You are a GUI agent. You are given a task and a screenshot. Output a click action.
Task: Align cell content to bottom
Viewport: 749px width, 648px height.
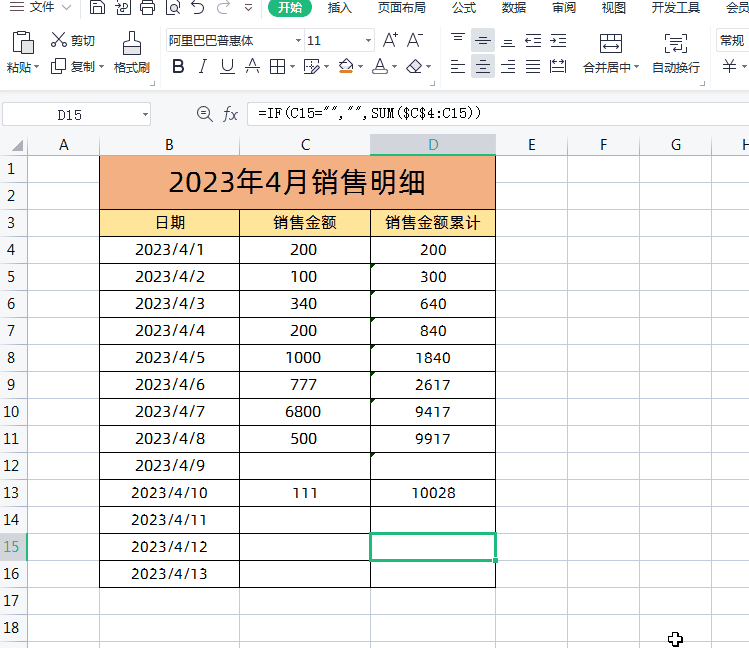pos(508,40)
